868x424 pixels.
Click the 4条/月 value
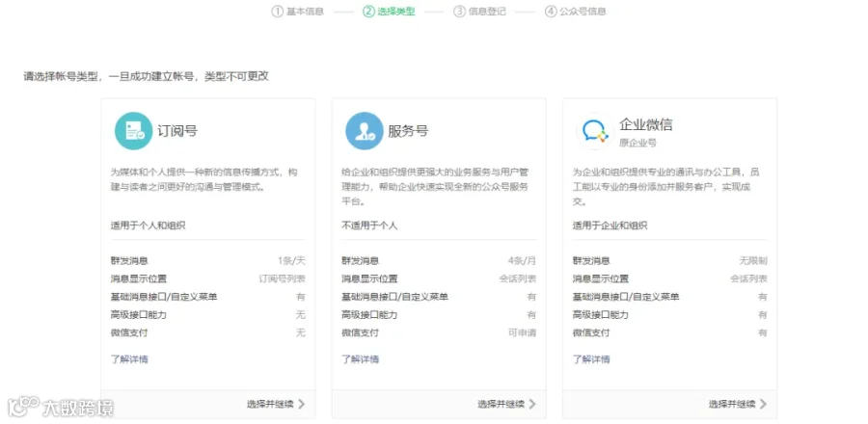click(522, 260)
